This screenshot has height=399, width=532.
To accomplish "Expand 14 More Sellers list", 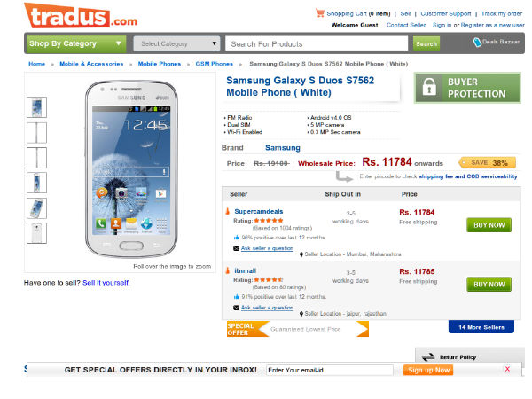I will coord(481,327).
